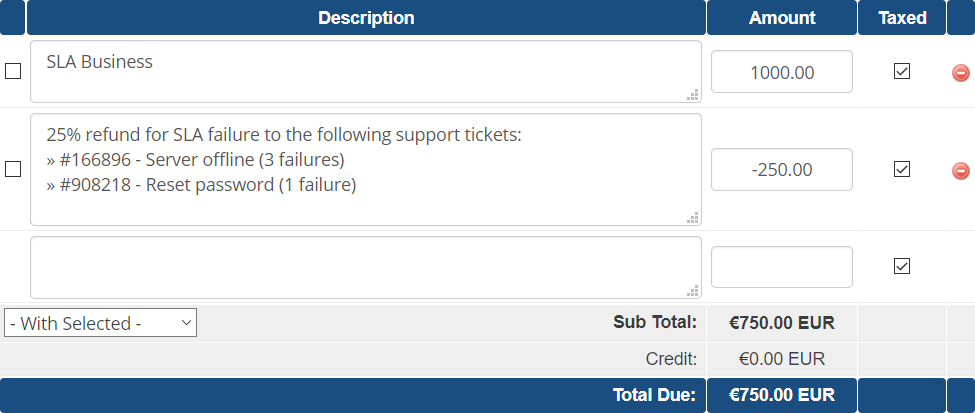Screen dimensions: 975x413
Task: Untick Taxed for the -250.00 refund
Action: (x=902, y=169)
